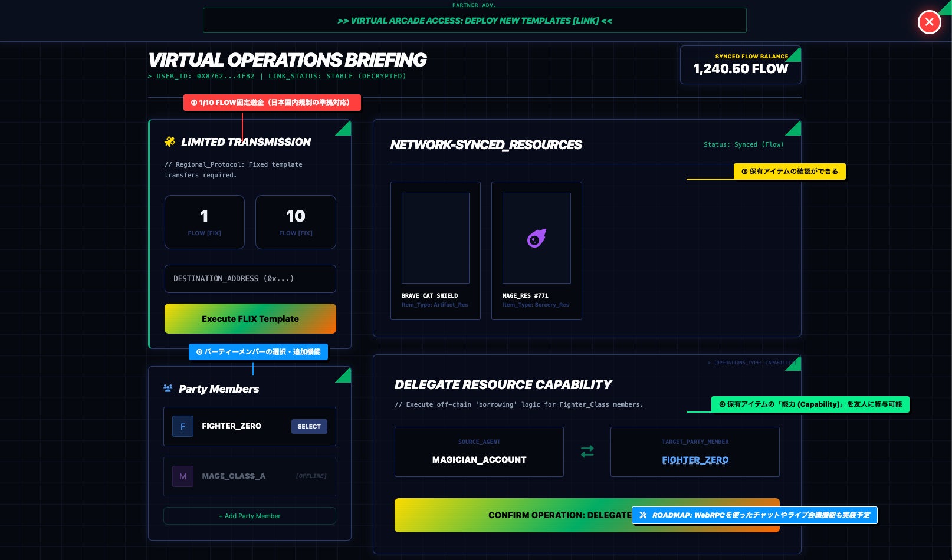Select the Party Members group icon
952x560 pixels.
[168, 388]
